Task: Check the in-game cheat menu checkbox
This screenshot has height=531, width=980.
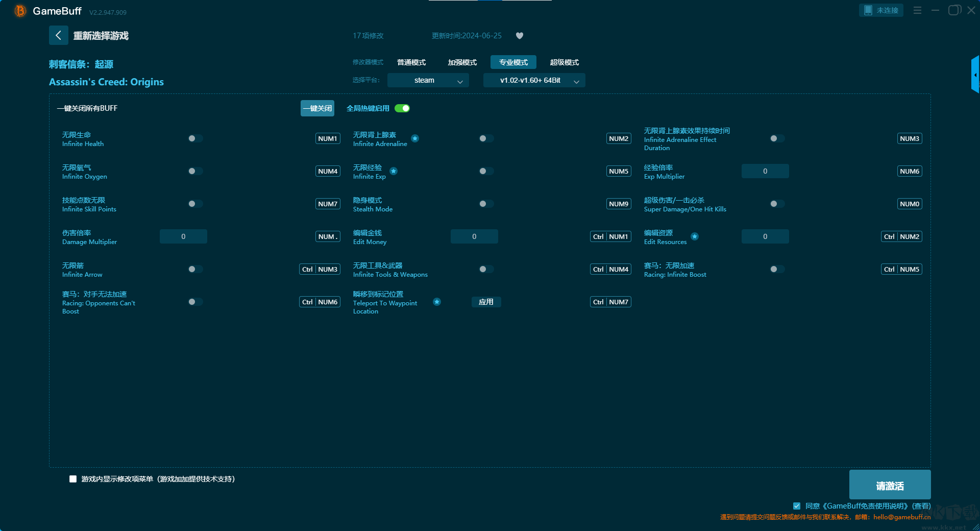Action: click(x=73, y=479)
